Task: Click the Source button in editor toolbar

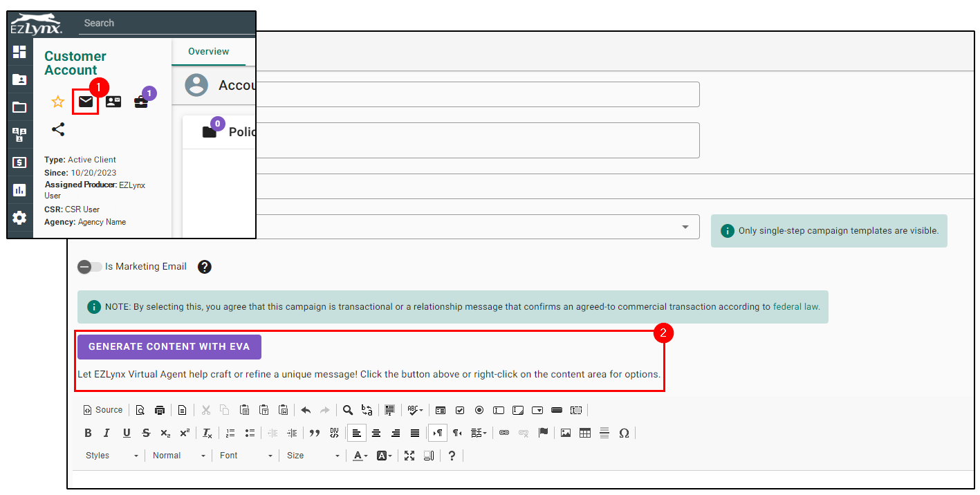Action: pos(102,410)
